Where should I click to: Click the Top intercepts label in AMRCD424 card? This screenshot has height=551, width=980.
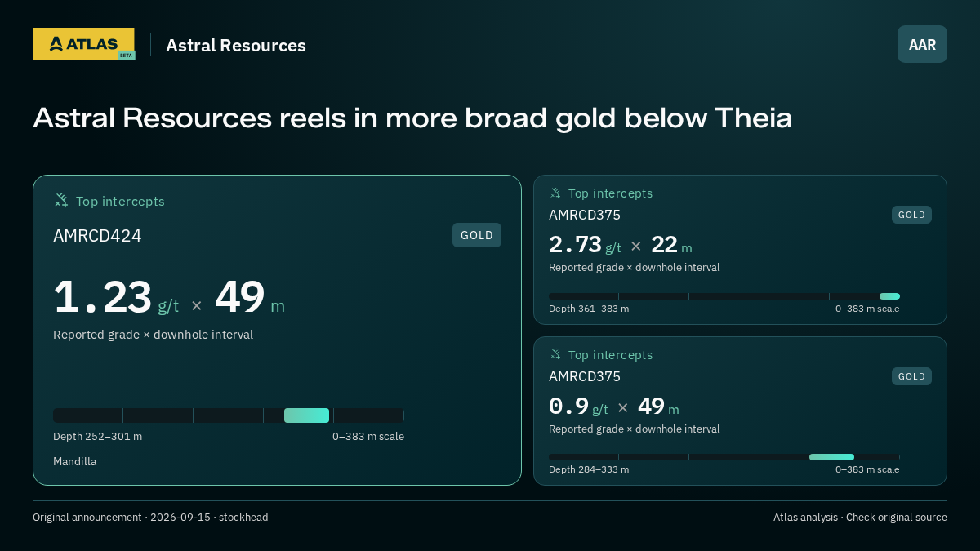[x=120, y=201]
